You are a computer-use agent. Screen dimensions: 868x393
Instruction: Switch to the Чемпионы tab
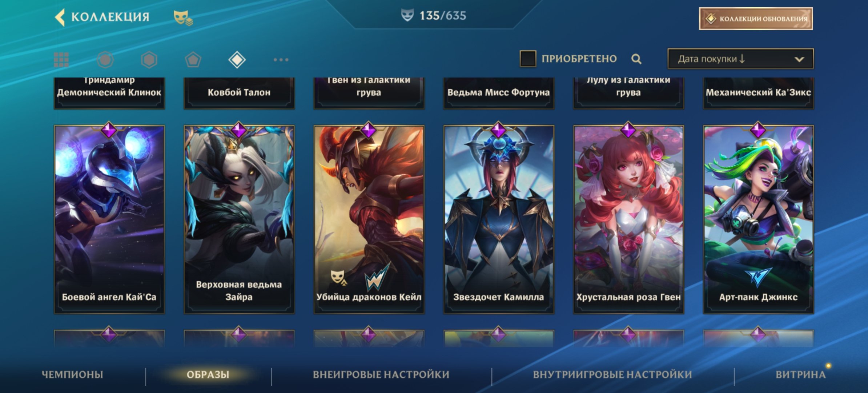pos(72,374)
